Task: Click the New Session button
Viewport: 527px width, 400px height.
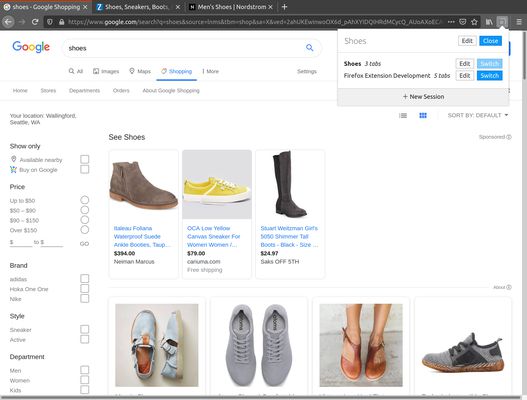Action: pos(423,97)
